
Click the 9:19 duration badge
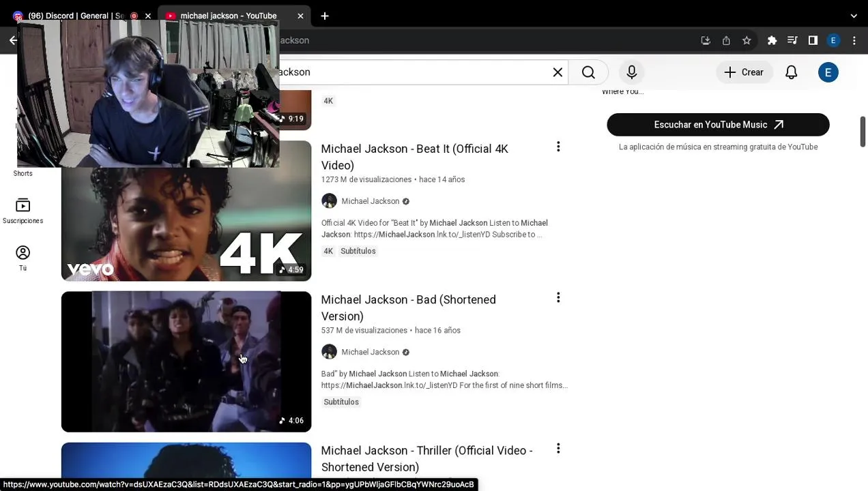[x=291, y=119]
